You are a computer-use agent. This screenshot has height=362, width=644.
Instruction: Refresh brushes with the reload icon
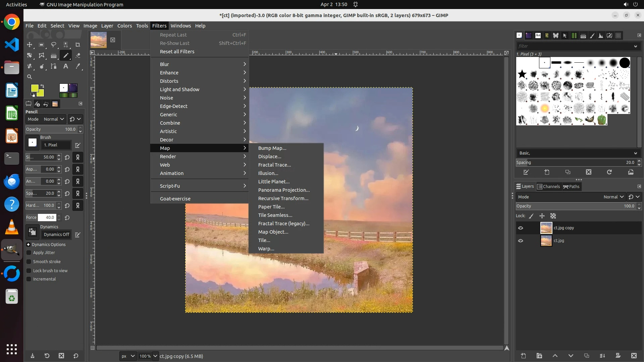point(609,172)
